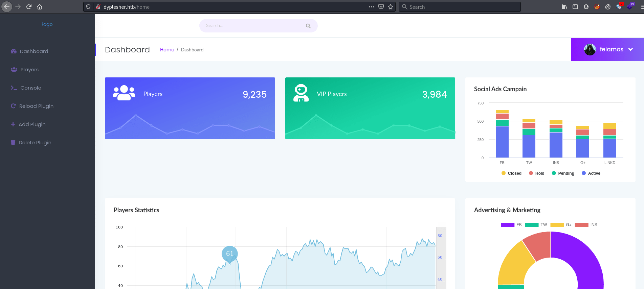Toggle the Active legend item
This screenshot has height=289, width=644.
pyautogui.click(x=591, y=173)
